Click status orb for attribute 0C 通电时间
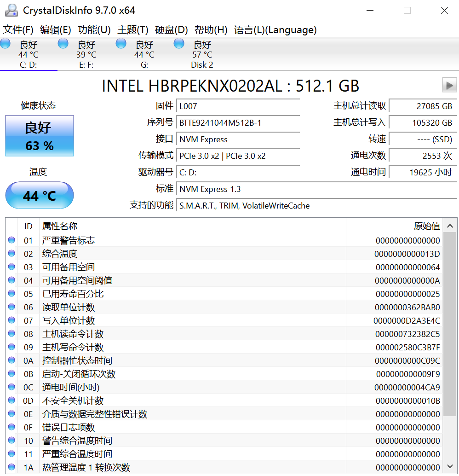 (11, 387)
